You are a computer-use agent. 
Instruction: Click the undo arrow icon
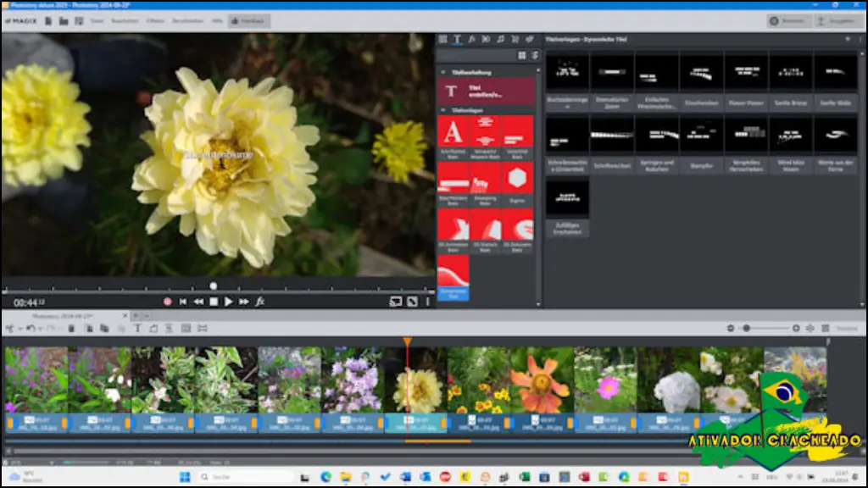click(31, 329)
